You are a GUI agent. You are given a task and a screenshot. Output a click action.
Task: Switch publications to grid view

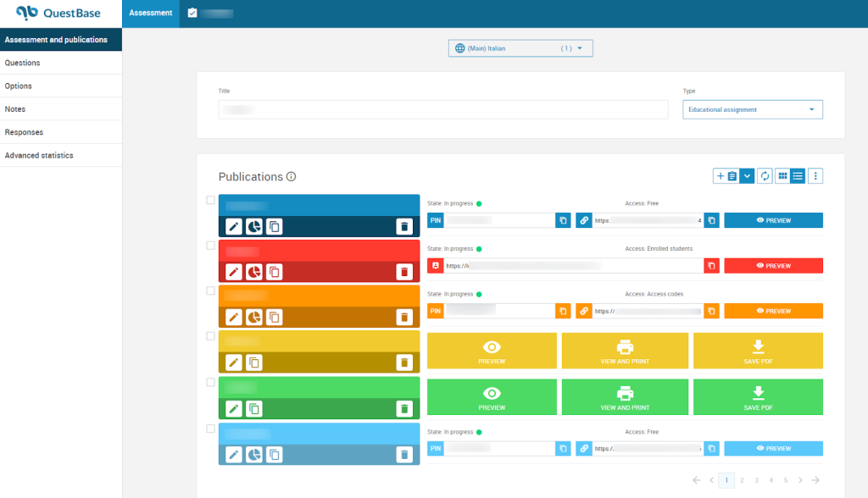[x=782, y=176]
